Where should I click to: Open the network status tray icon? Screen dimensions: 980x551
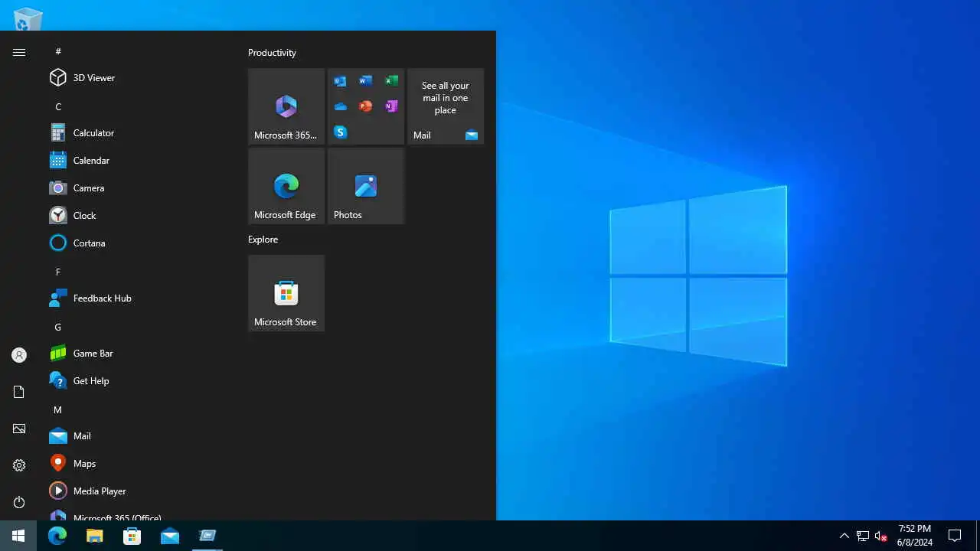point(863,536)
